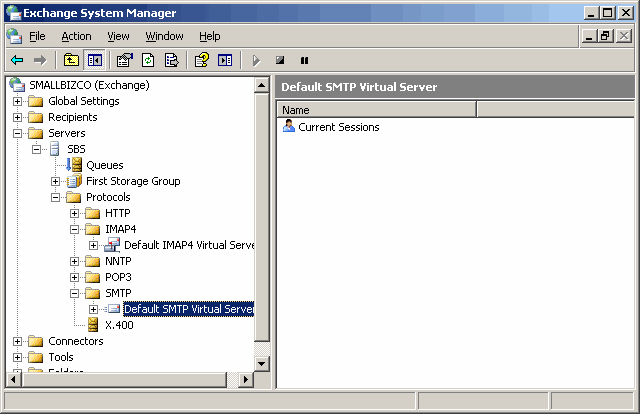Collapse the IMAP4 node
Image resolution: width=640 pixels, height=414 pixels.
pos(74,229)
